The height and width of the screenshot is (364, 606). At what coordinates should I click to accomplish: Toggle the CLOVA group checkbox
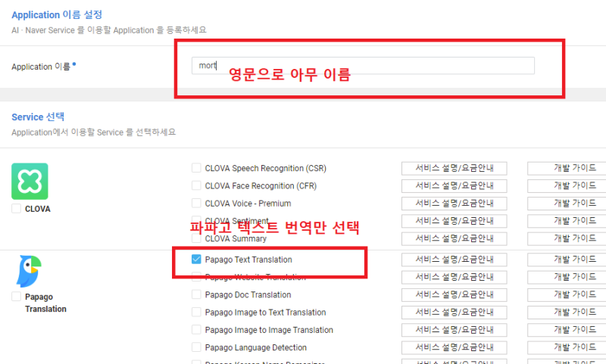tap(16, 208)
